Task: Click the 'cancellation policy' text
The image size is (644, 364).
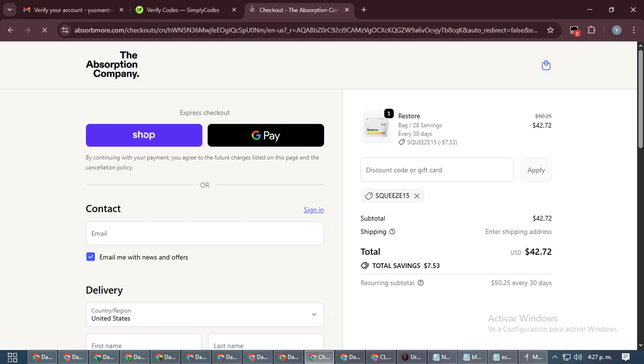Action: click(x=109, y=168)
